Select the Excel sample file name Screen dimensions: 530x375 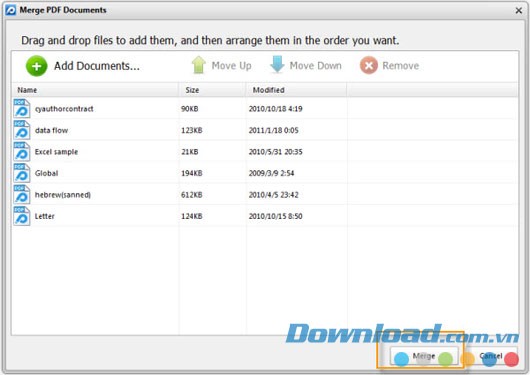56,152
